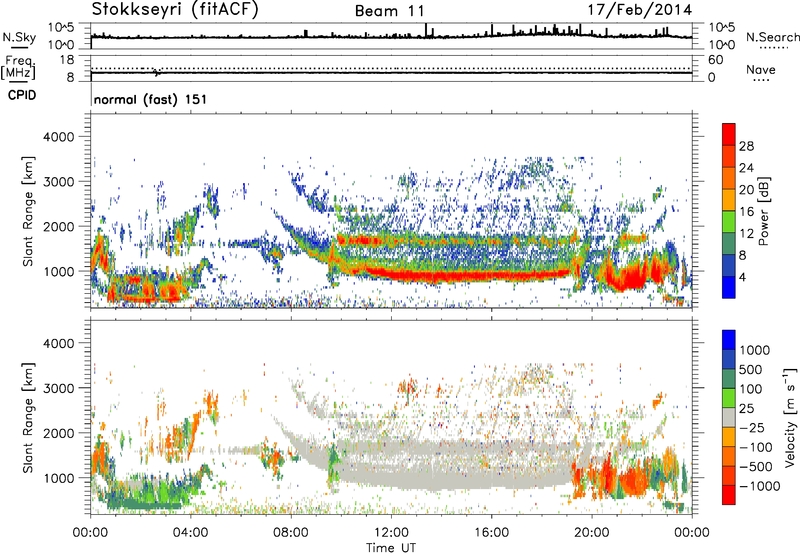800x554 pixels.
Task: Click the 16:00 time axis tick label
Action: click(491, 533)
